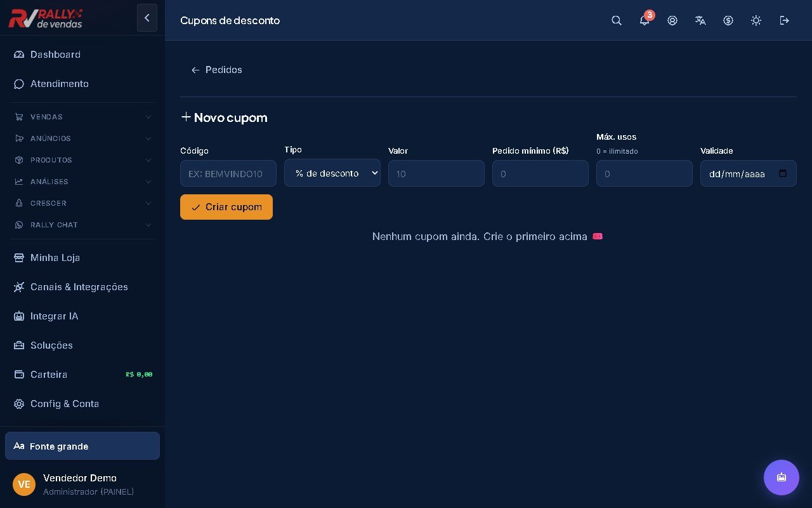Viewport: 812px width, 508px height.
Task: Expand the RALLY CHAT section
Action: pos(82,225)
